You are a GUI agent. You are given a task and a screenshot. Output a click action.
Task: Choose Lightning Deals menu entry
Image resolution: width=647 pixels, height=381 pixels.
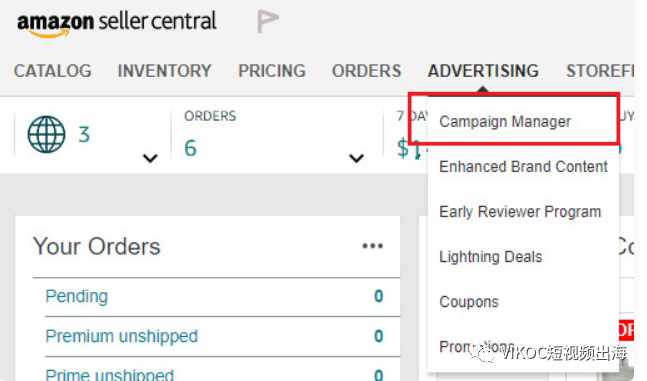[x=491, y=257]
